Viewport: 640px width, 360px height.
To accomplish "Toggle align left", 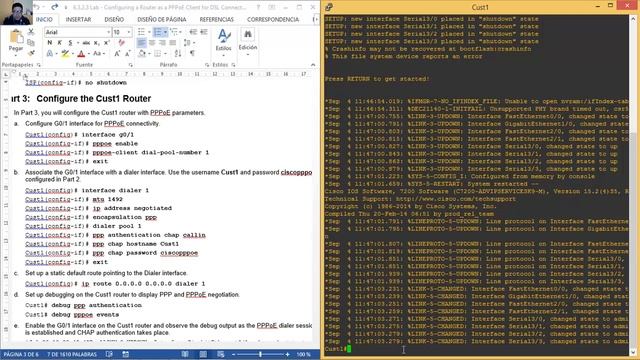I will [x=142, y=42].
